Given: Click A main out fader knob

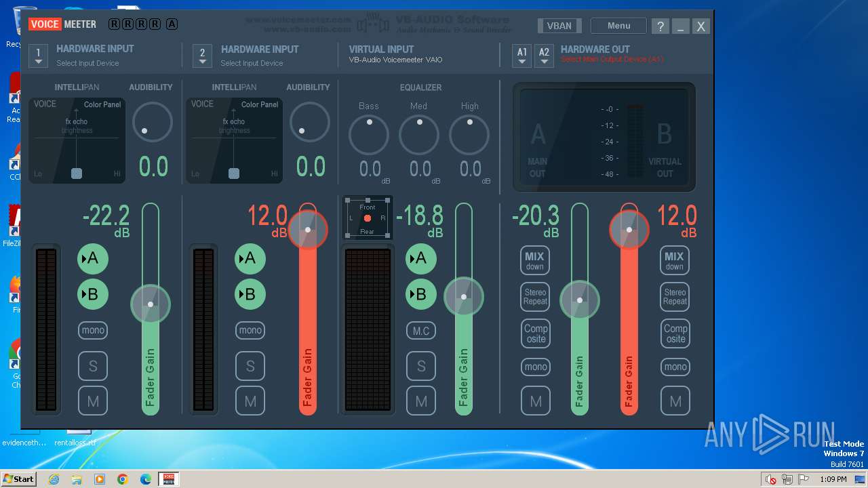Looking at the screenshot, I should [x=580, y=300].
